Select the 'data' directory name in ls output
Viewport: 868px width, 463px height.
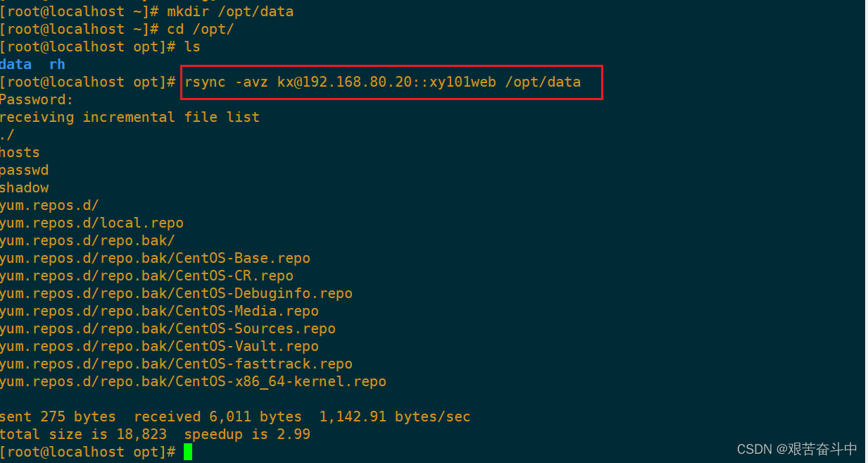[15, 64]
